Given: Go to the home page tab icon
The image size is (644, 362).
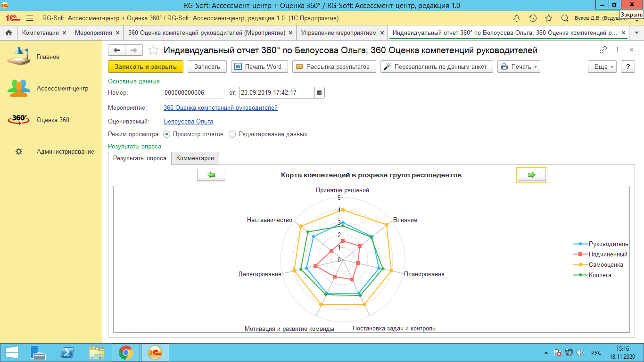Looking at the screenshot, I should coord(8,33).
